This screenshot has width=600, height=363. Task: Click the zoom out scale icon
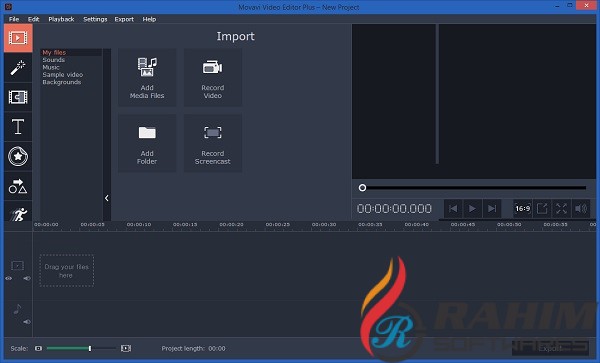38,348
